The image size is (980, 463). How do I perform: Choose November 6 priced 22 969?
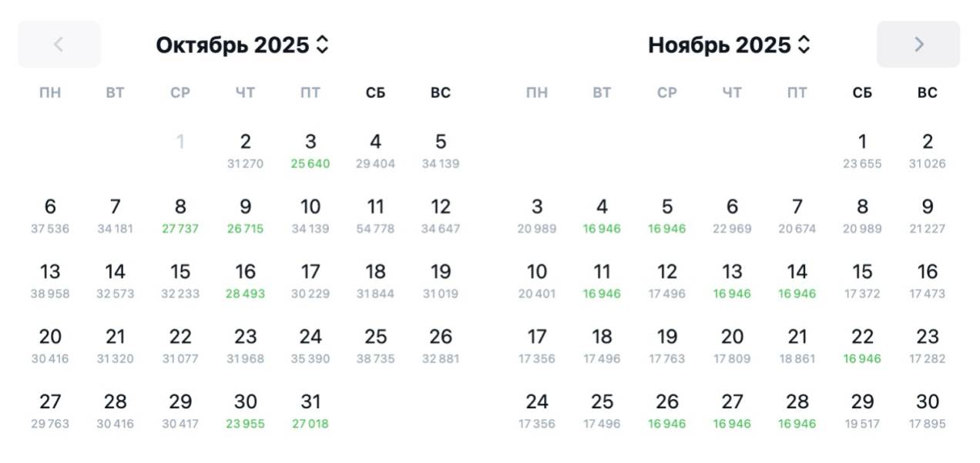click(x=732, y=216)
